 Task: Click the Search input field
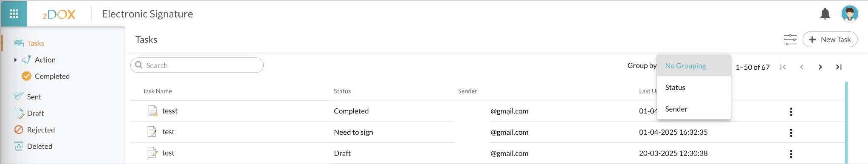[x=197, y=65]
